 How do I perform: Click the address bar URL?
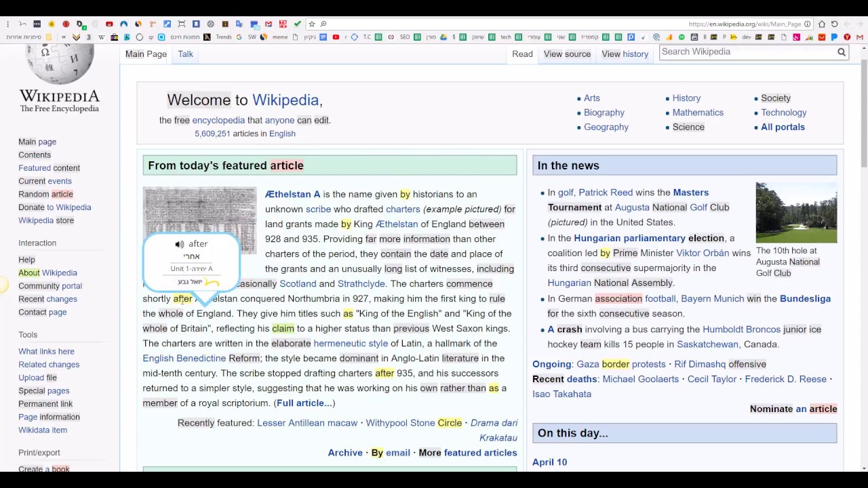coord(745,24)
